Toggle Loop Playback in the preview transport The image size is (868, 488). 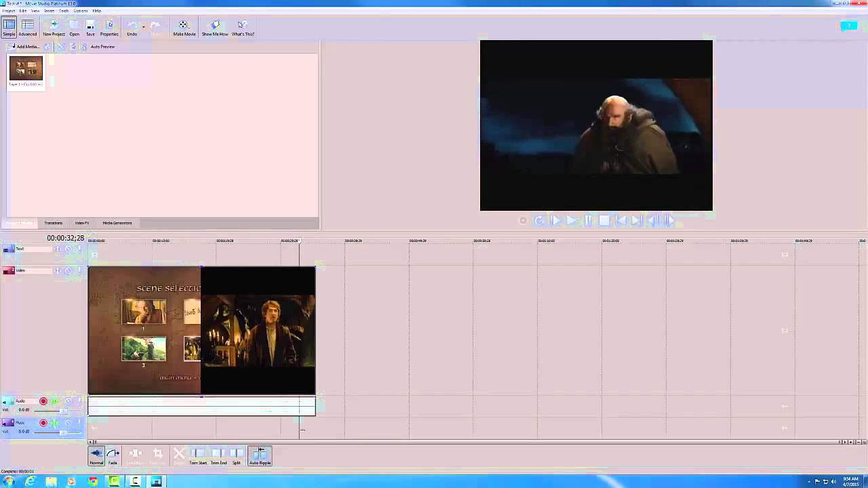tap(539, 220)
